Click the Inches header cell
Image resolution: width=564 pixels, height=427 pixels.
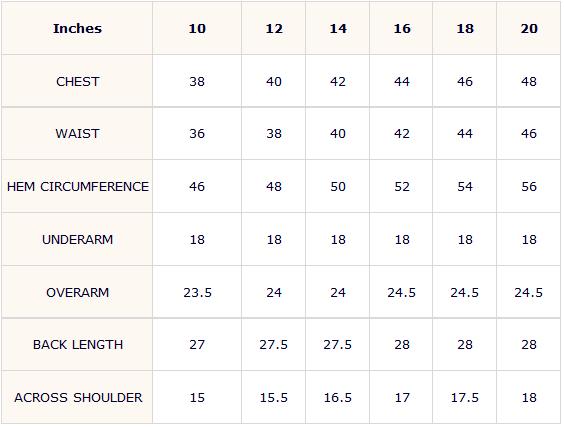(77, 28)
